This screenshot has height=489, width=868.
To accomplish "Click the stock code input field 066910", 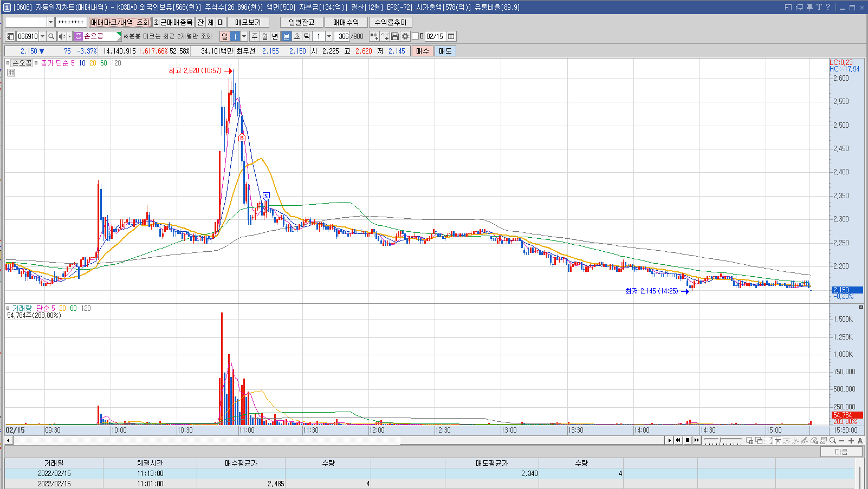I will [x=28, y=36].
